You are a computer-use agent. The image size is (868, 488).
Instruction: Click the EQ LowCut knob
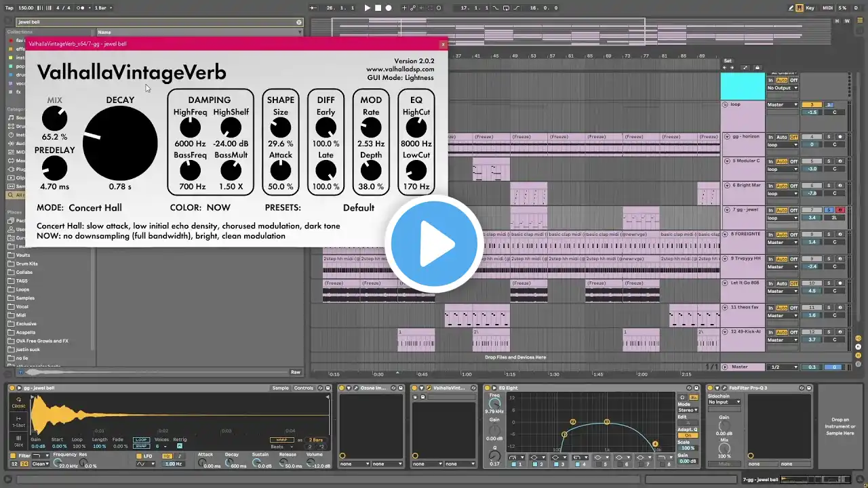(416, 170)
